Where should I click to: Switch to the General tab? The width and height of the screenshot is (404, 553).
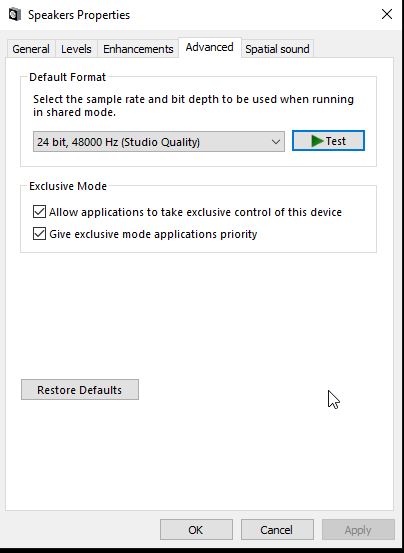(31, 49)
